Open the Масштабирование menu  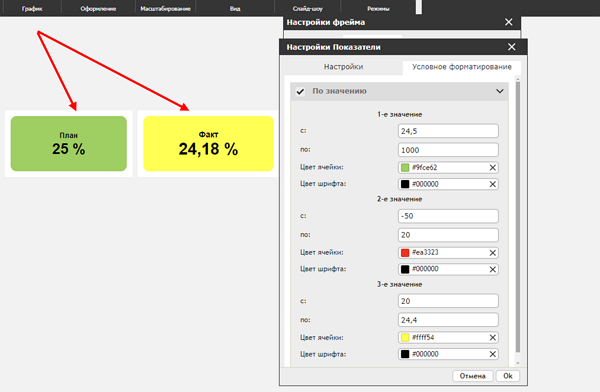pyautogui.click(x=165, y=8)
